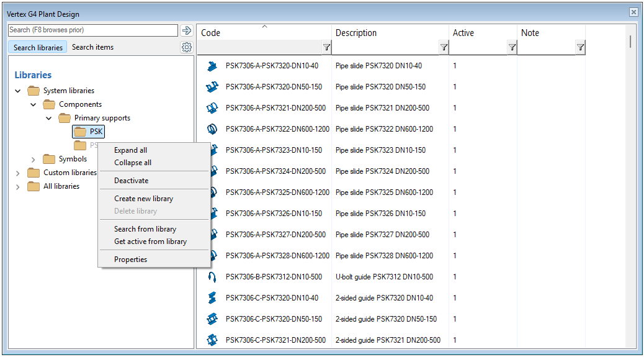
Task: Click the search input field
Action: coord(93,30)
